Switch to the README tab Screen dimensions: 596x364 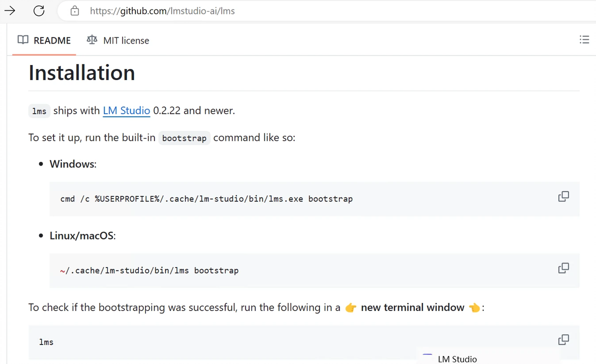coord(44,40)
